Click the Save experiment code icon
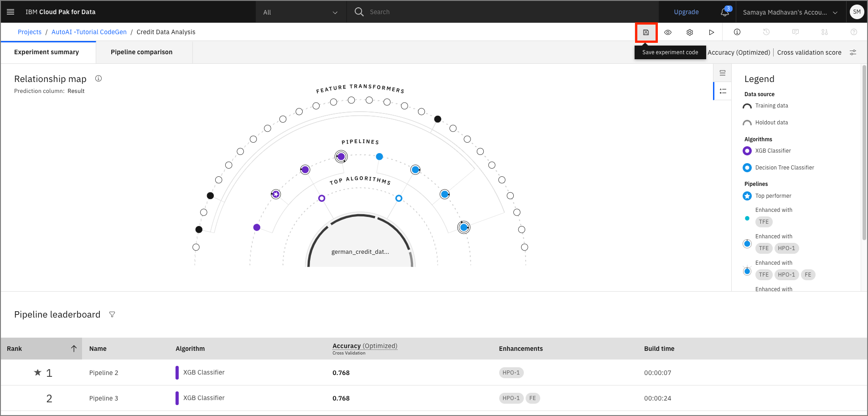Screen dimensions: 868x416 (646, 32)
